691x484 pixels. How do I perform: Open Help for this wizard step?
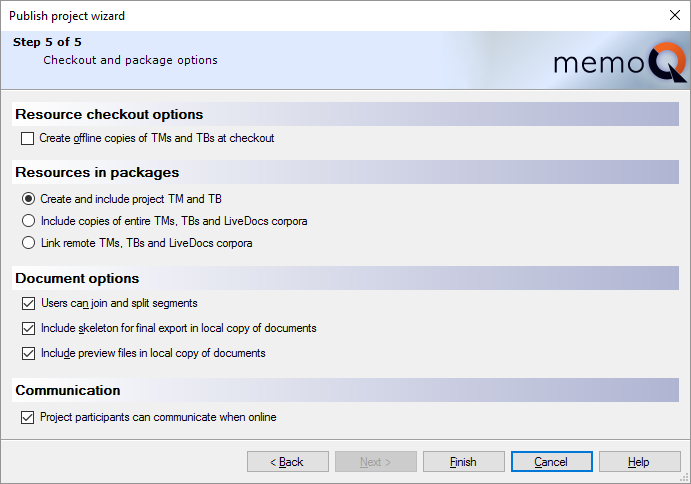pyautogui.click(x=639, y=462)
